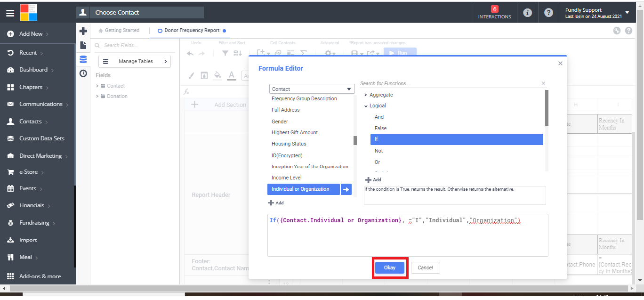Click the Add Section plus icon

coord(194,105)
